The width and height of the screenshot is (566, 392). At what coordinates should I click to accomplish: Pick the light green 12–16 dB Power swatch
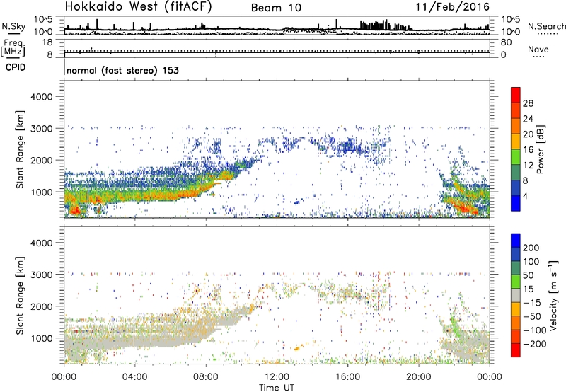tap(516, 156)
